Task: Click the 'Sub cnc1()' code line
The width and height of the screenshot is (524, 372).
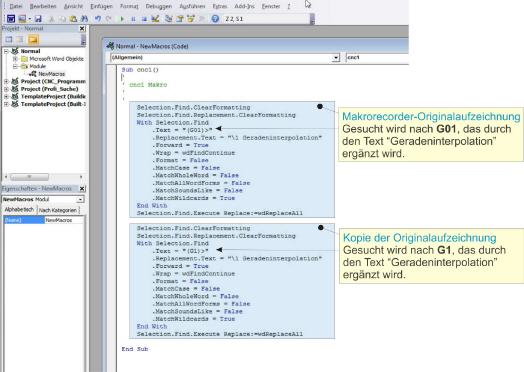Action: 140,70
